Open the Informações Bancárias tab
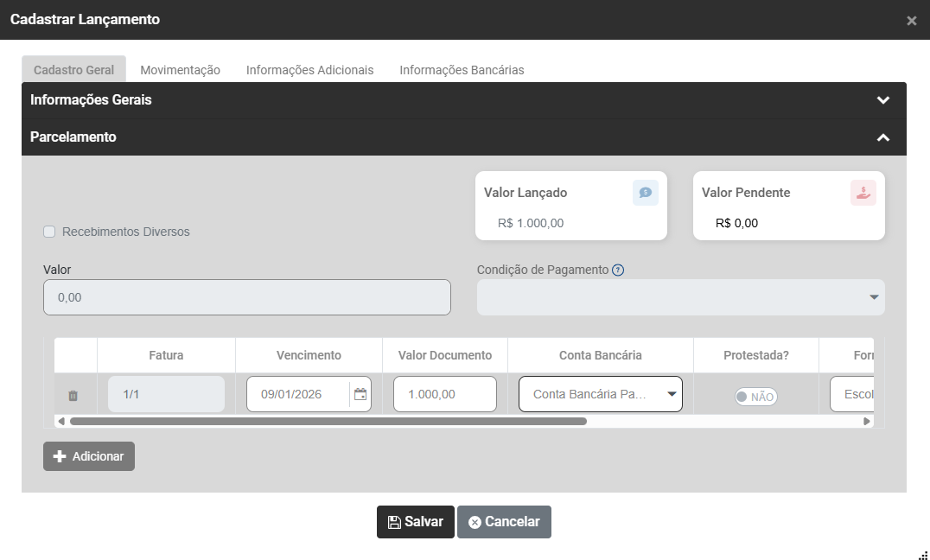The image size is (930, 560). pyautogui.click(x=462, y=70)
